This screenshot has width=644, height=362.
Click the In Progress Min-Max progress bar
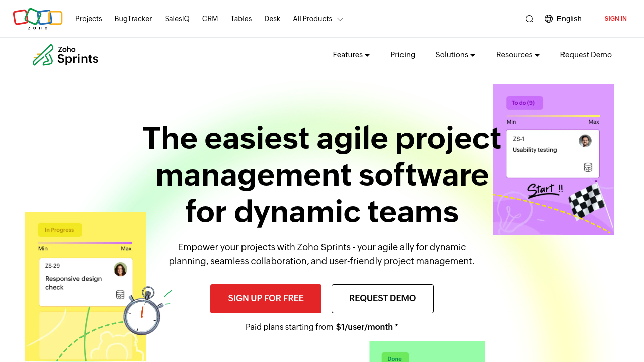[x=85, y=243]
